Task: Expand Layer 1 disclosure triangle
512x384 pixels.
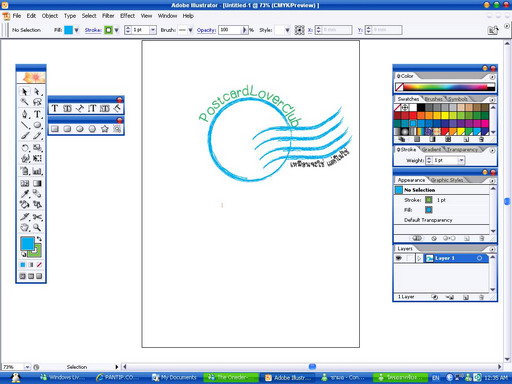Action: coord(419,258)
